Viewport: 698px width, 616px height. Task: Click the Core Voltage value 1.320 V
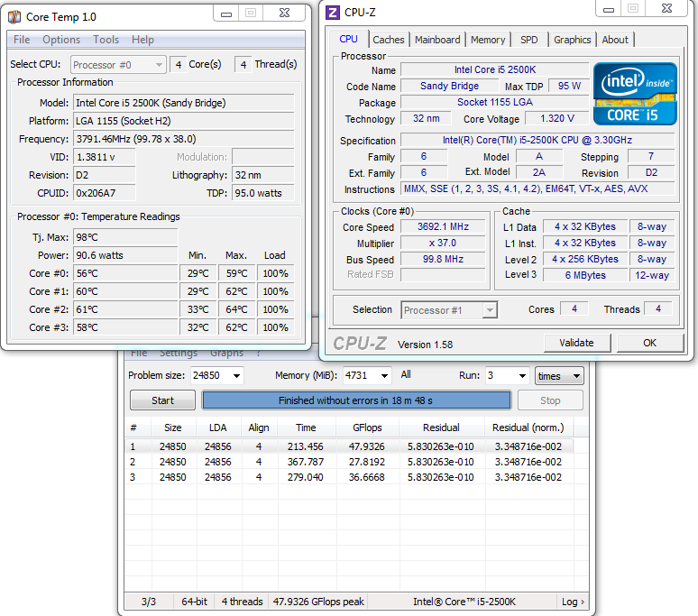[x=557, y=118]
